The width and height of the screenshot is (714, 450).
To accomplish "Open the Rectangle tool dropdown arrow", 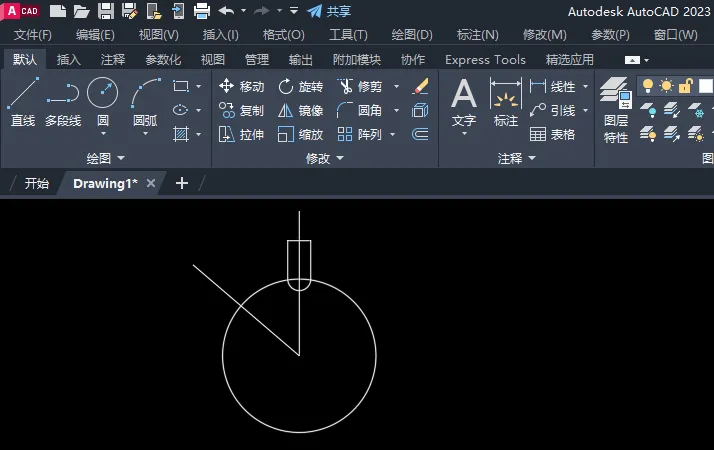I will coord(199,86).
